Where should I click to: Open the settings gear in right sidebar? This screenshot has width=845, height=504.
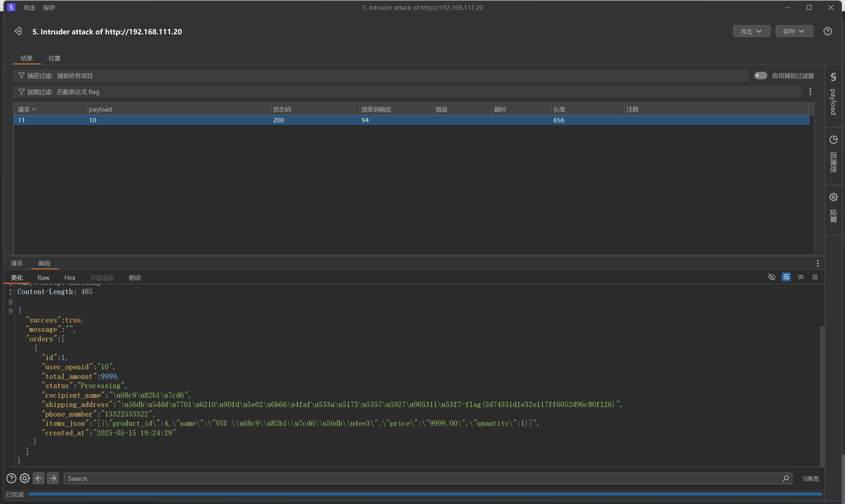[833, 197]
